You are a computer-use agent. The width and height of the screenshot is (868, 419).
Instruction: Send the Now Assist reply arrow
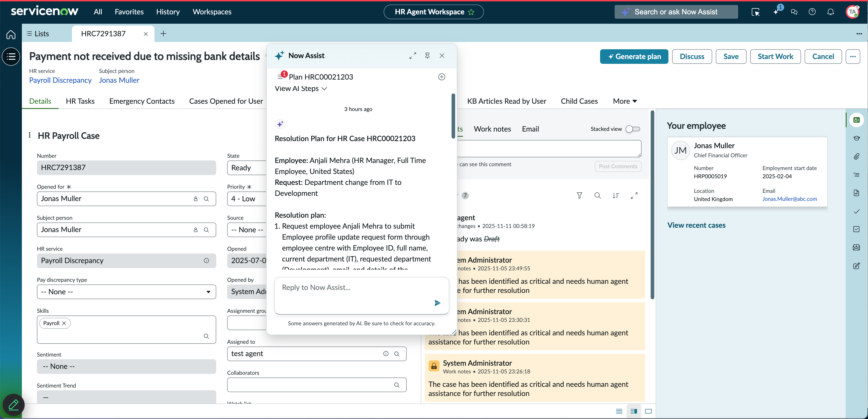(437, 303)
